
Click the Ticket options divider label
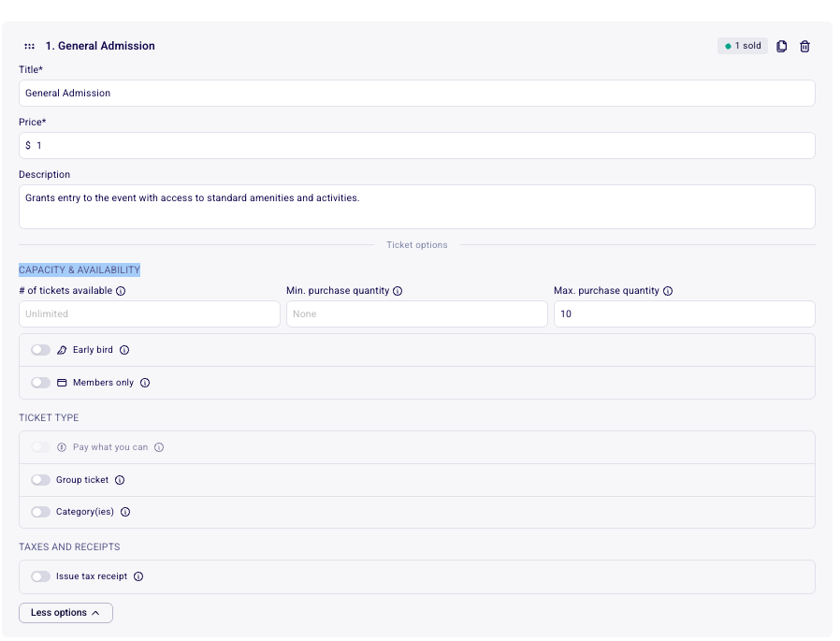[417, 245]
